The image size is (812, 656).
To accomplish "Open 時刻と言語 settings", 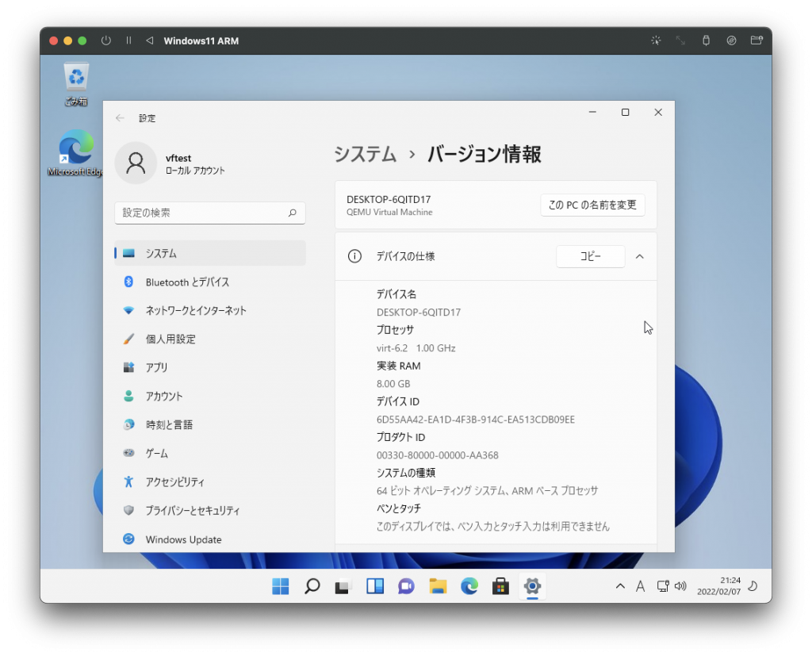I will click(x=209, y=425).
